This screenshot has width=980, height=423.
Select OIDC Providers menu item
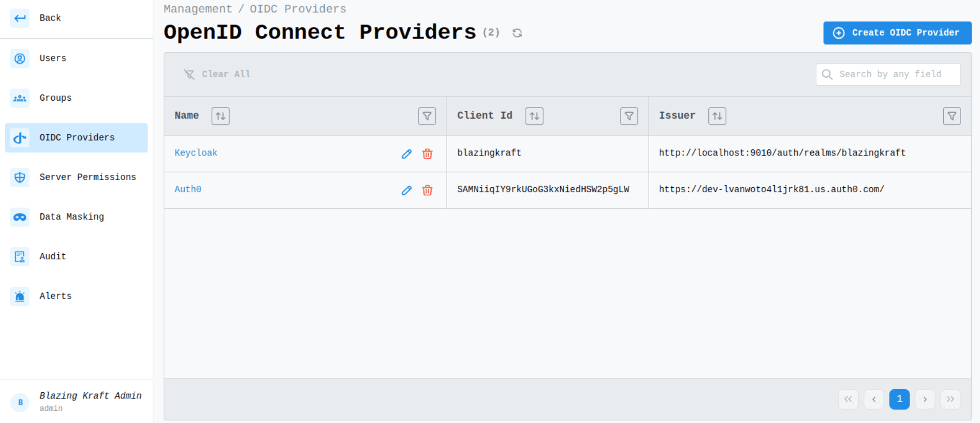point(77,138)
